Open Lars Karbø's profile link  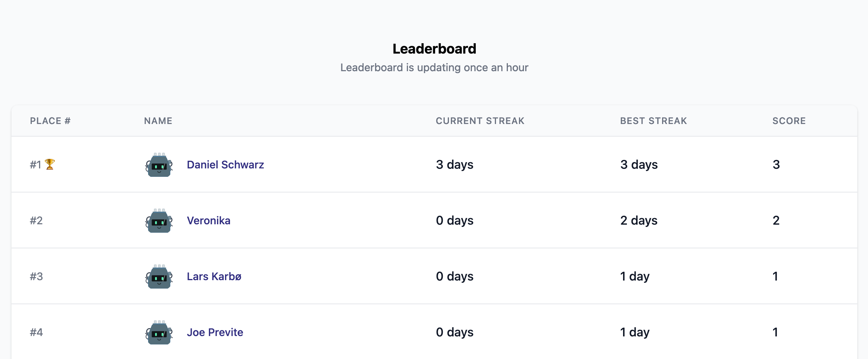214,276
